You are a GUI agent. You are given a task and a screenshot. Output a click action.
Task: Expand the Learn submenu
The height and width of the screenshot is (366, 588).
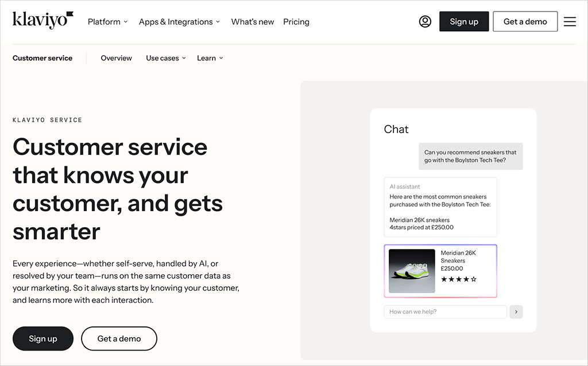click(x=210, y=58)
